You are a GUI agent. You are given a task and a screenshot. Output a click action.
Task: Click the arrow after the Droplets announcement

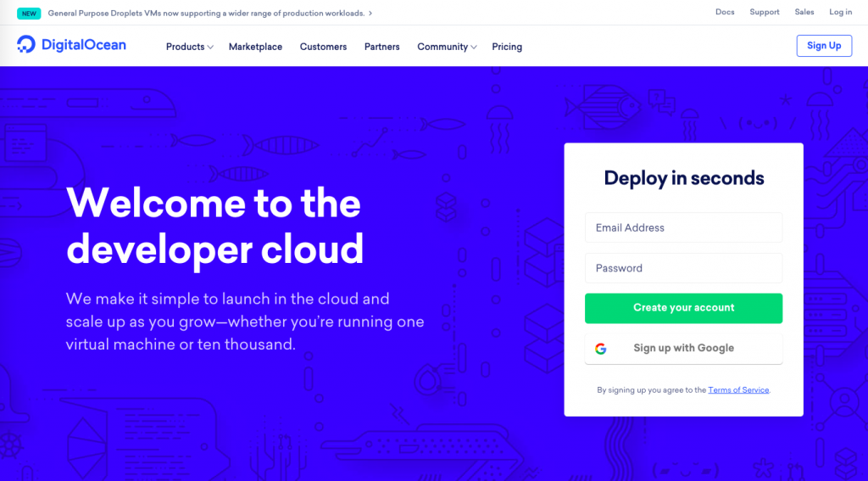pyautogui.click(x=370, y=14)
